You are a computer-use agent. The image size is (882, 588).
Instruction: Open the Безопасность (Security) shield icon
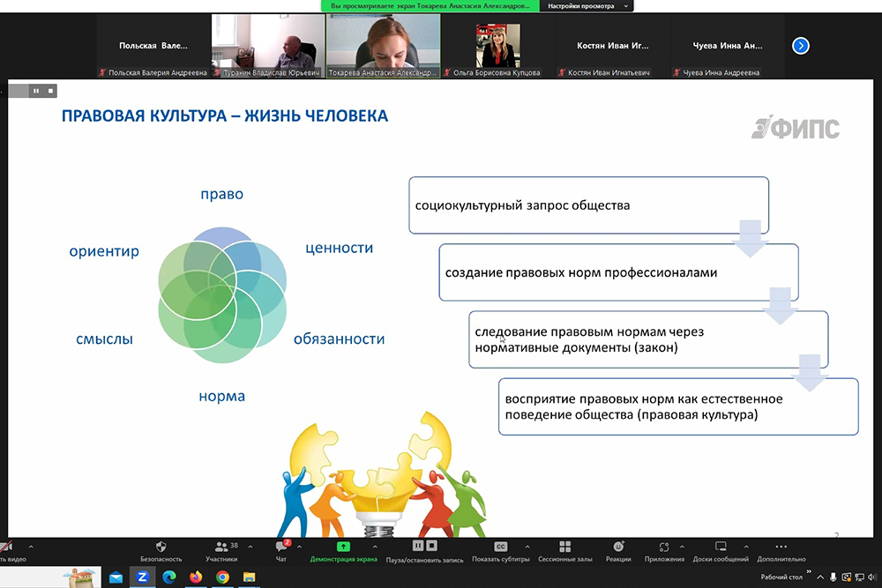coord(161,548)
